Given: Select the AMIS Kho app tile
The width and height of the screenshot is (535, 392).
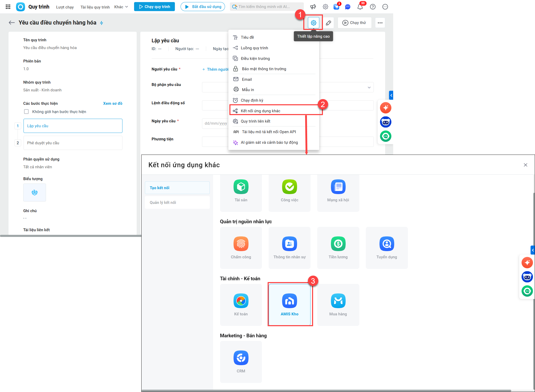Looking at the screenshot, I should click(289, 305).
